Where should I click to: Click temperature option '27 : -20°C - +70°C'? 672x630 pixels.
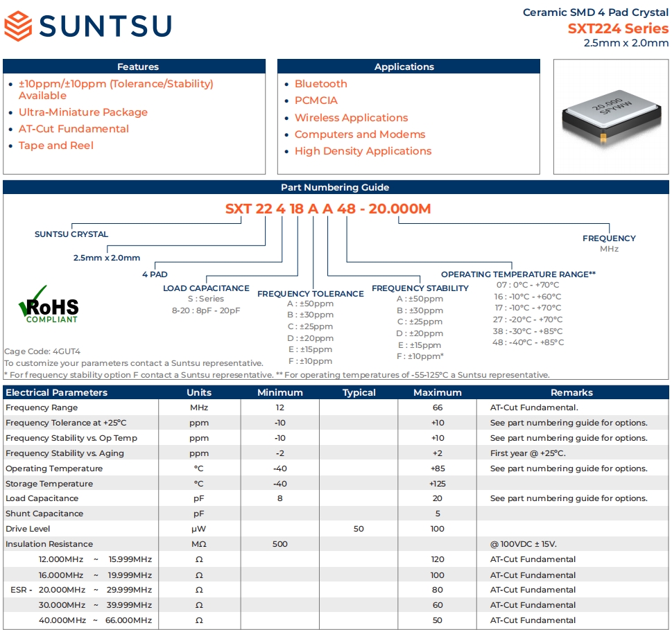point(528,320)
